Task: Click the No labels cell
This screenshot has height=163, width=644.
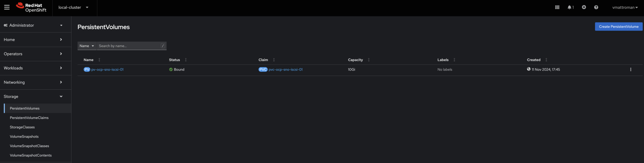Action: pos(445,69)
